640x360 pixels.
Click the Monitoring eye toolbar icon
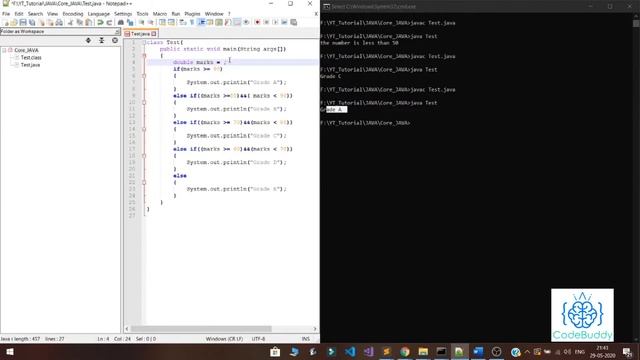pos(246,22)
